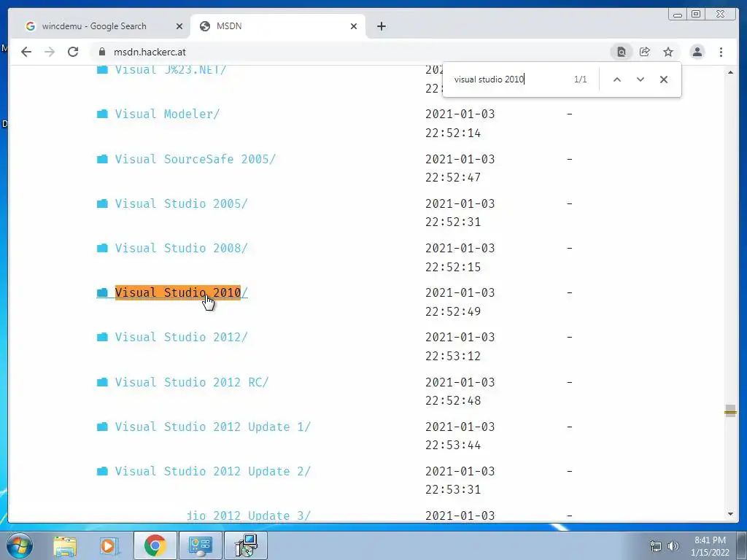Click the folder icon beside Visual Studio 2012 Update 2/

[102, 471]
